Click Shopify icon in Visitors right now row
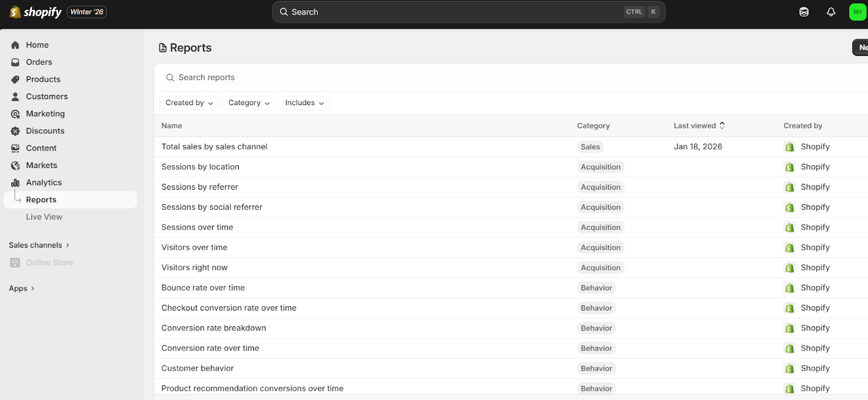868x400 pixels. (789, 268)
